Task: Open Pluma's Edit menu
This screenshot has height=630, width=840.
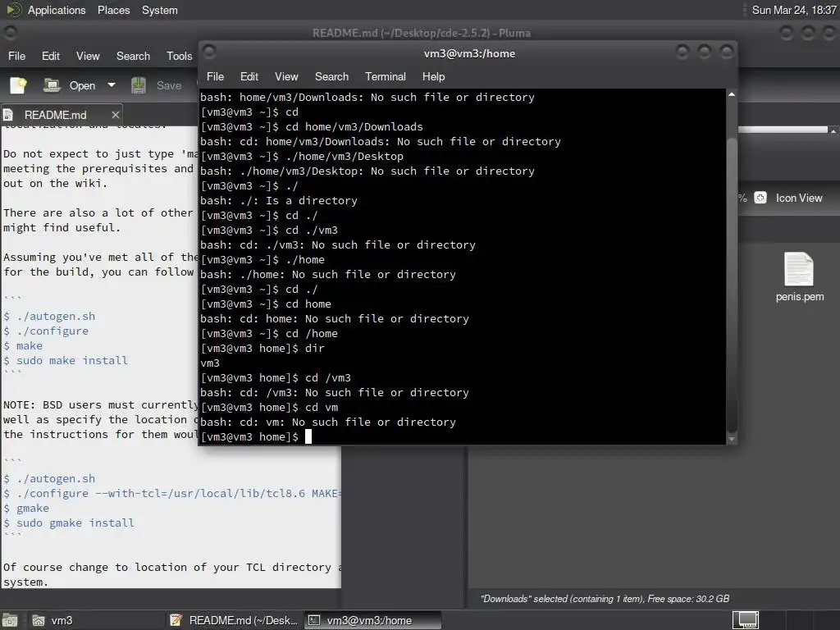Action: (x=51, y=57)
